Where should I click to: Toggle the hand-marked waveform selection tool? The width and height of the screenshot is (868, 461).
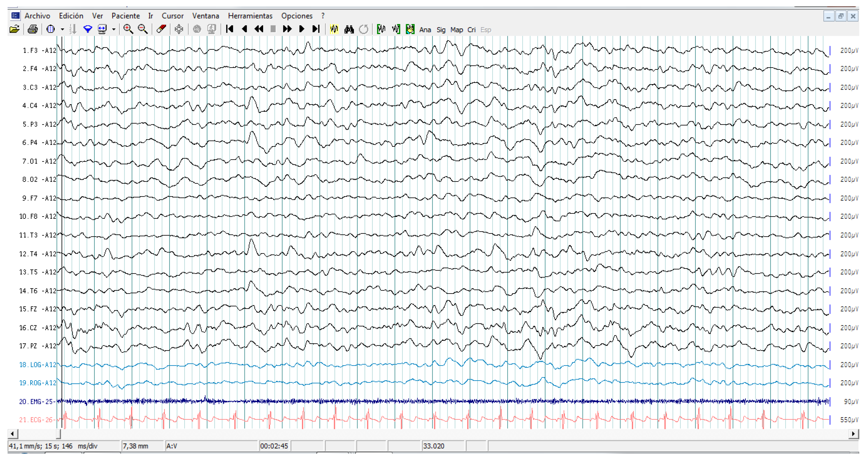point(410,30)
